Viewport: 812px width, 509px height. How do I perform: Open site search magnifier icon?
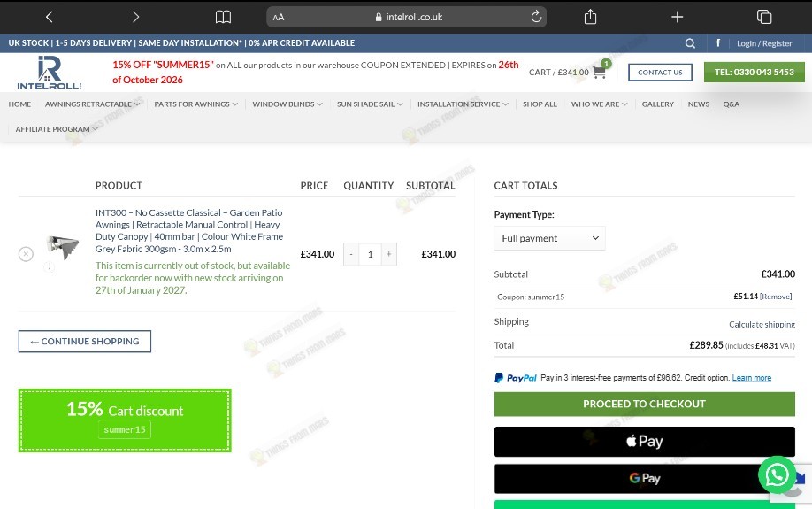pyautogui.click(x=690, y=43)
